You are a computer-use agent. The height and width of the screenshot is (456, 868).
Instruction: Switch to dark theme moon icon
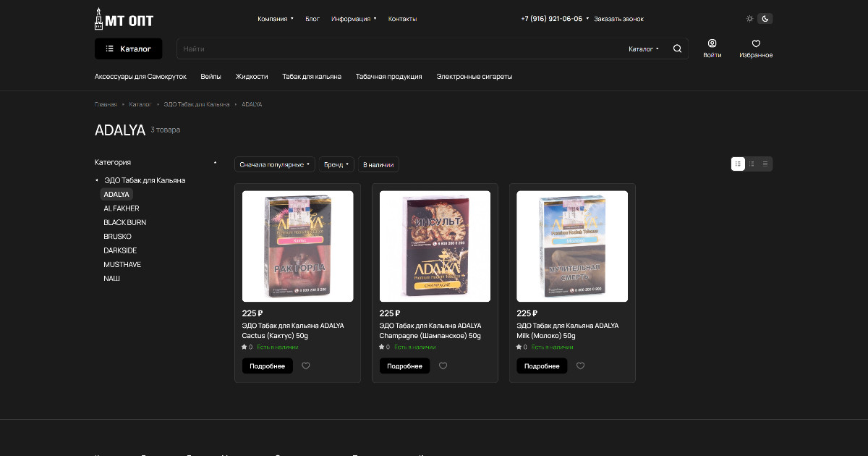click(x=765, y=19)
